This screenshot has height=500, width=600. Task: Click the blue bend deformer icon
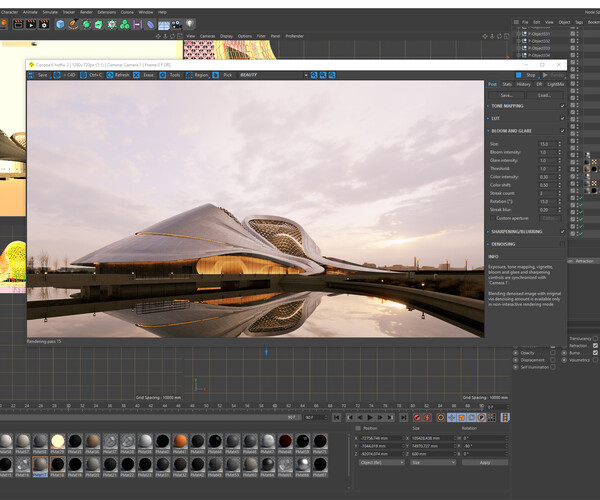point(150,24)
